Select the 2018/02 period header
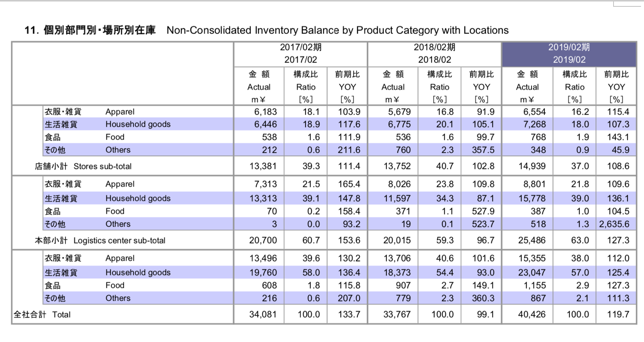Screen dimensions: 644x342 [434, 54]
